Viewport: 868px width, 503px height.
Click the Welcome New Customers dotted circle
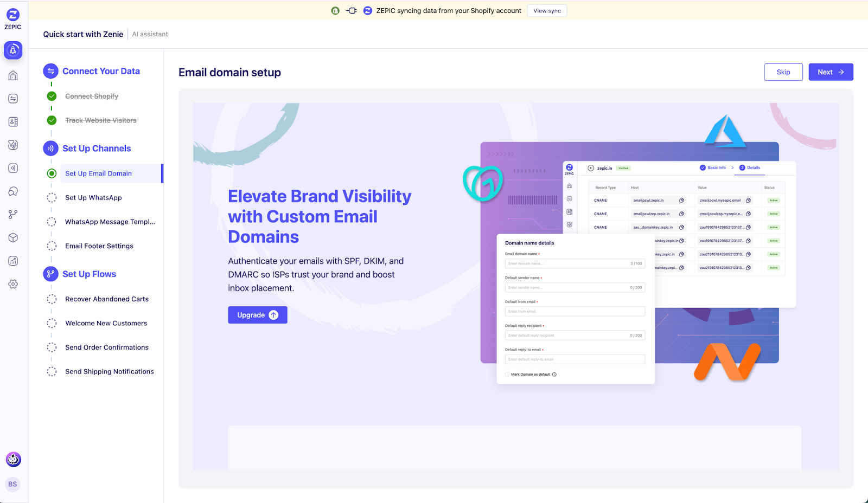pos(52,324)
